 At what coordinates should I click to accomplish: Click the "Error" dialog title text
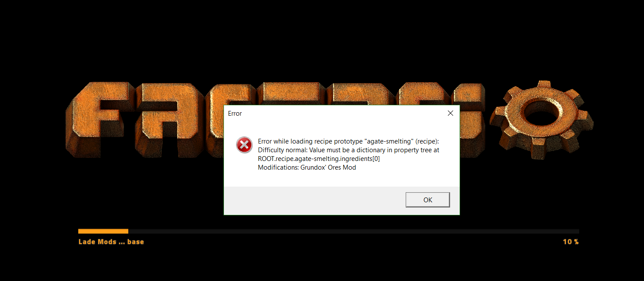(235, 114)
